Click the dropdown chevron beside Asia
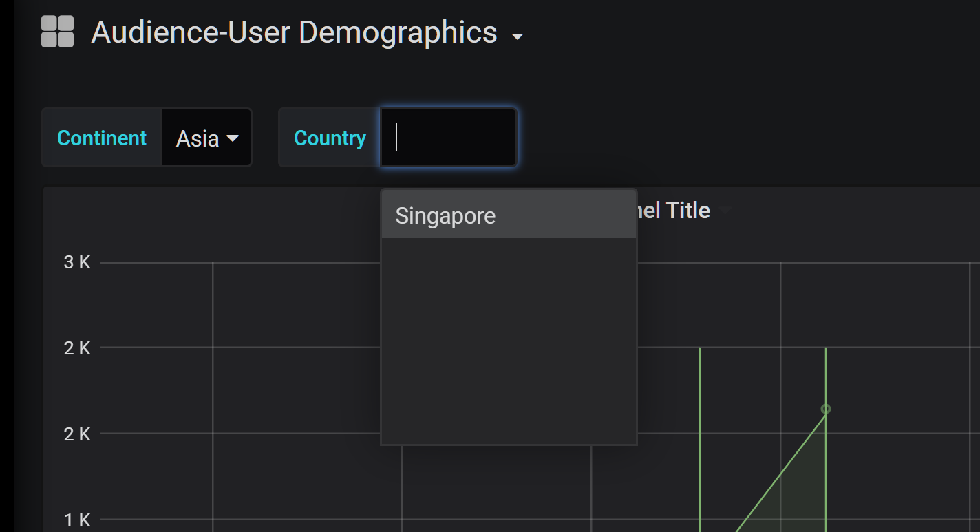Viewport: 980px width, 532px height. coord(234,138)
